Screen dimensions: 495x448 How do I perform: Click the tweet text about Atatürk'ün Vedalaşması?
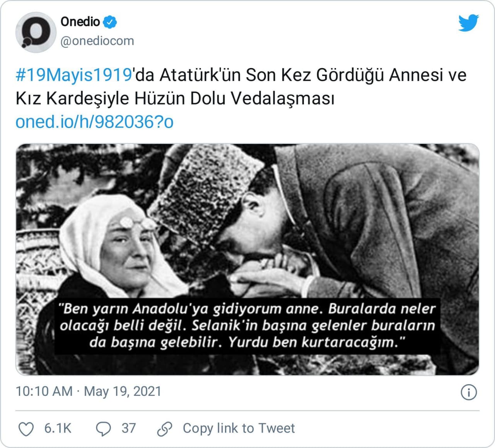pos(241,87)
